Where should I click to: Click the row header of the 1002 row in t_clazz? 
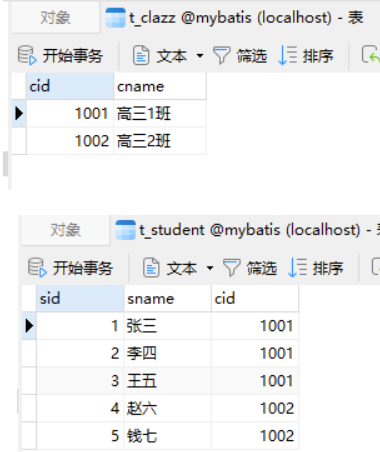pos(19,141)
